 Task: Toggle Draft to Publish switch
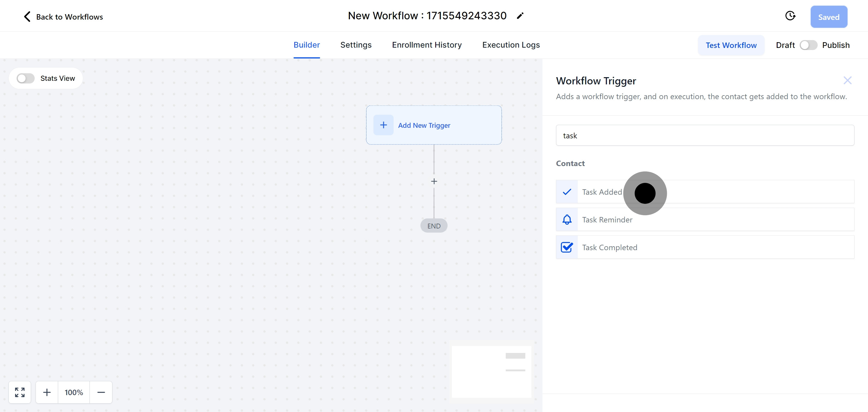(808, 45)
